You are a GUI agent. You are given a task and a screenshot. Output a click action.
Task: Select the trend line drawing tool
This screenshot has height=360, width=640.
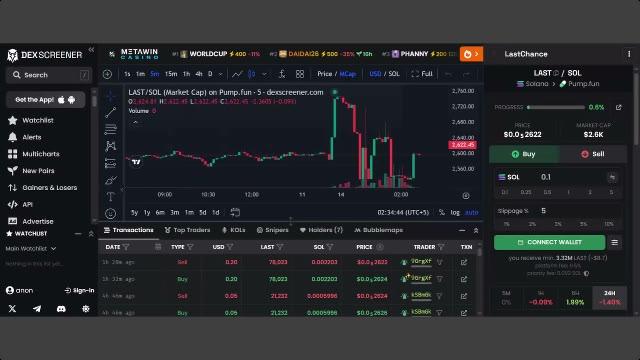(111, 112)
